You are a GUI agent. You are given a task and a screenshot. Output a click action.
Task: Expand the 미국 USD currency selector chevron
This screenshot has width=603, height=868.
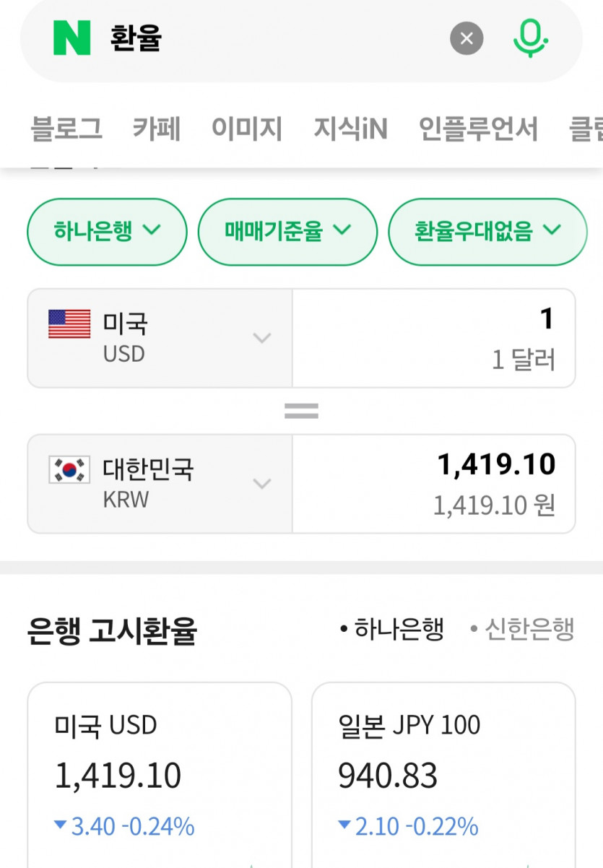262,338
